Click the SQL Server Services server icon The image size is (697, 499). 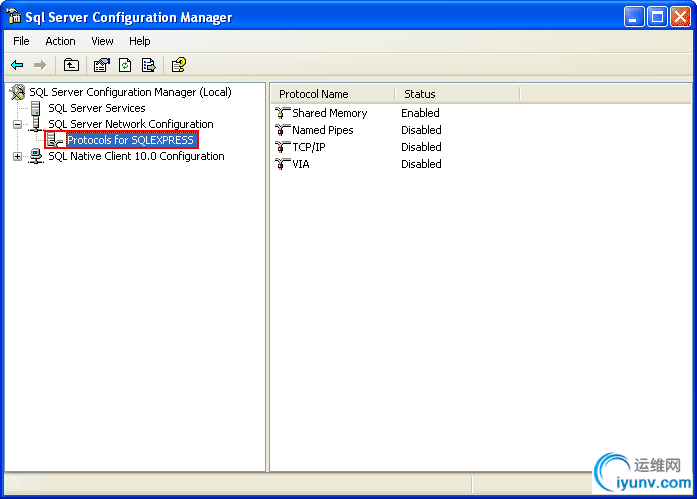(36, 108)
